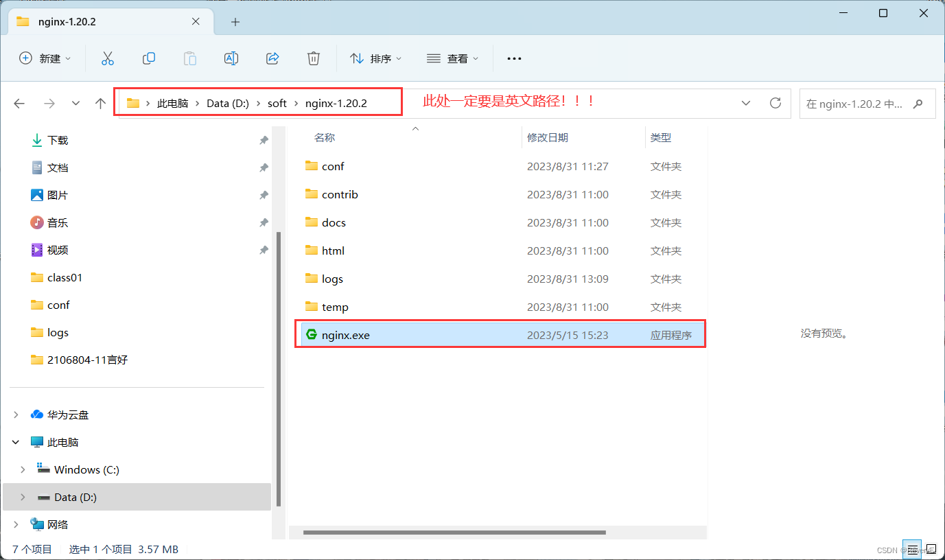Click the conf folder icon in file list
945x560 pixels.
(312, 166)
